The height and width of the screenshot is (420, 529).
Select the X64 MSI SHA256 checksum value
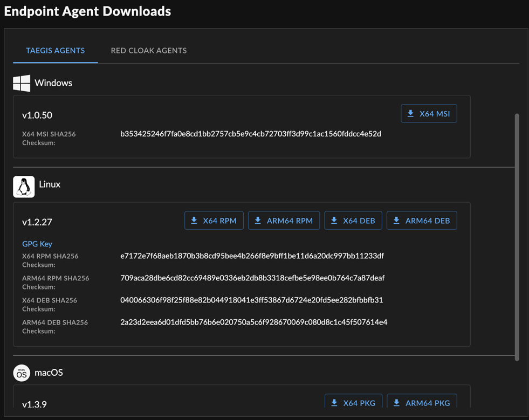tap(251, 134)
